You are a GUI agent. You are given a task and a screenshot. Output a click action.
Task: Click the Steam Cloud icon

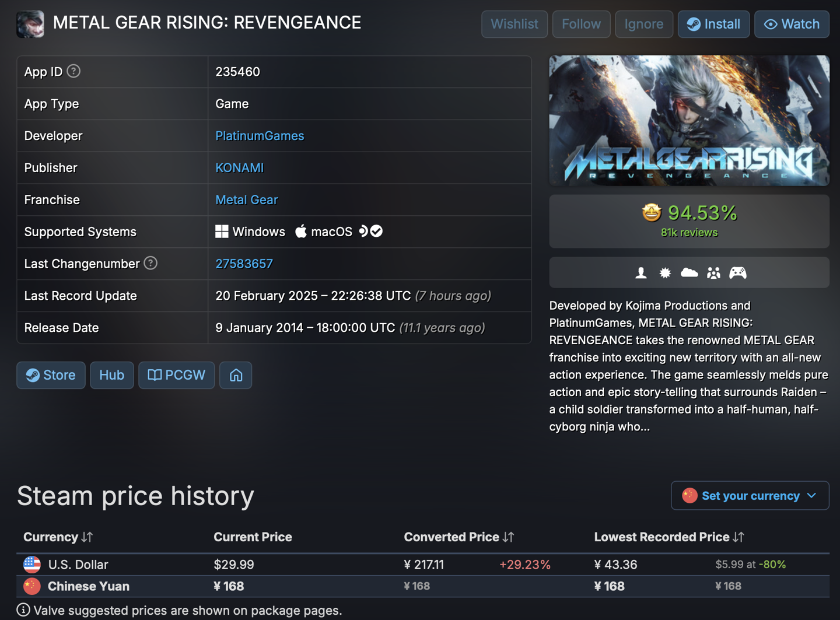pos(689,272)
